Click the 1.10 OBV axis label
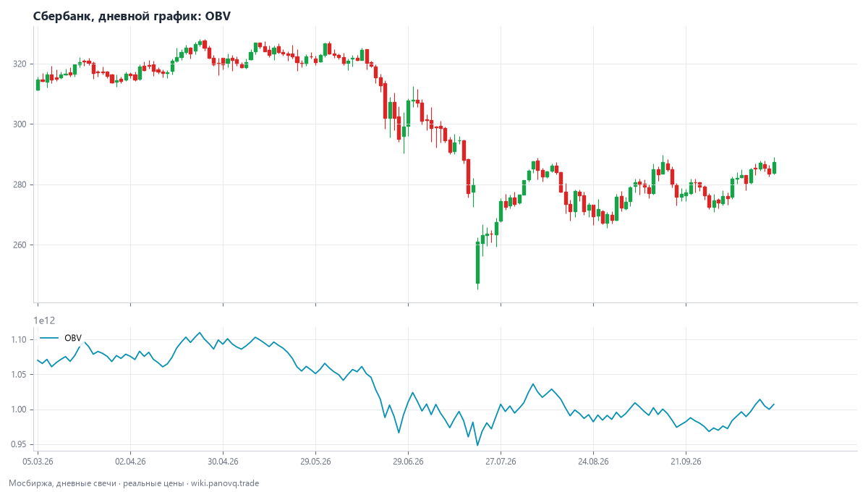 click(x=20, y=339)
